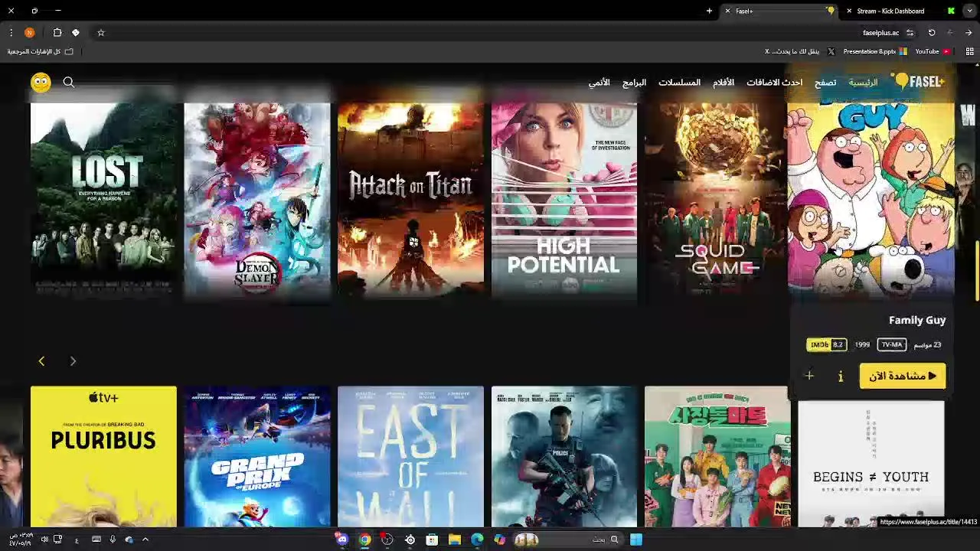Open the Attack on Titan poster
Viewport: 980px width, 551px height.
(411, 199)
